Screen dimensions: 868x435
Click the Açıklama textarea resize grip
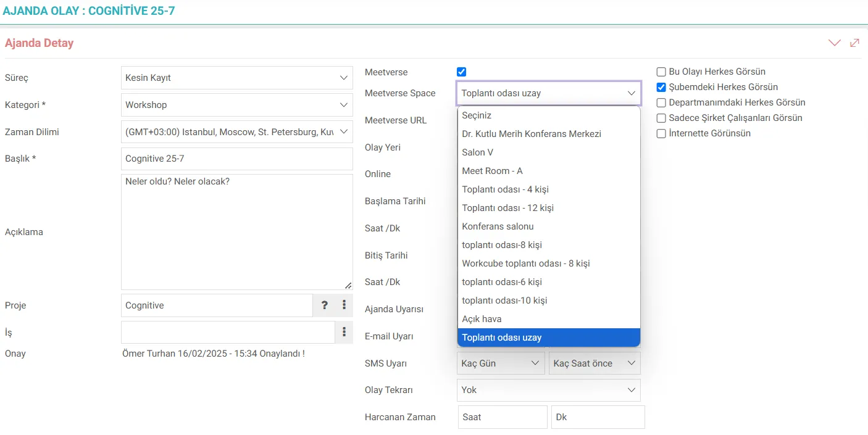click(348, 285)
